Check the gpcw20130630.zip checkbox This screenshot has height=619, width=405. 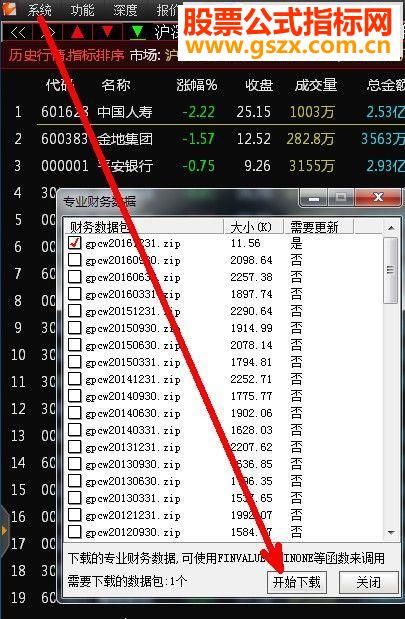tap(75, 480)
